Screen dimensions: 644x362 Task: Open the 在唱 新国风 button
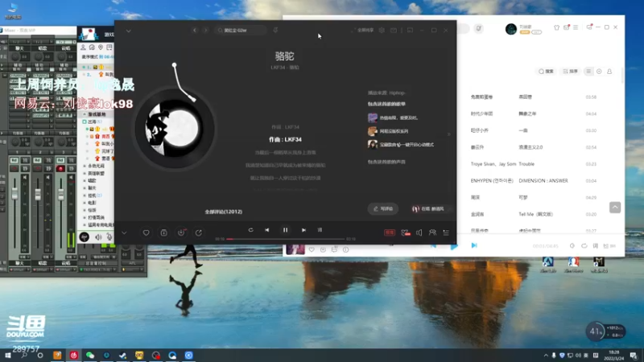click(x=428, y=208)
